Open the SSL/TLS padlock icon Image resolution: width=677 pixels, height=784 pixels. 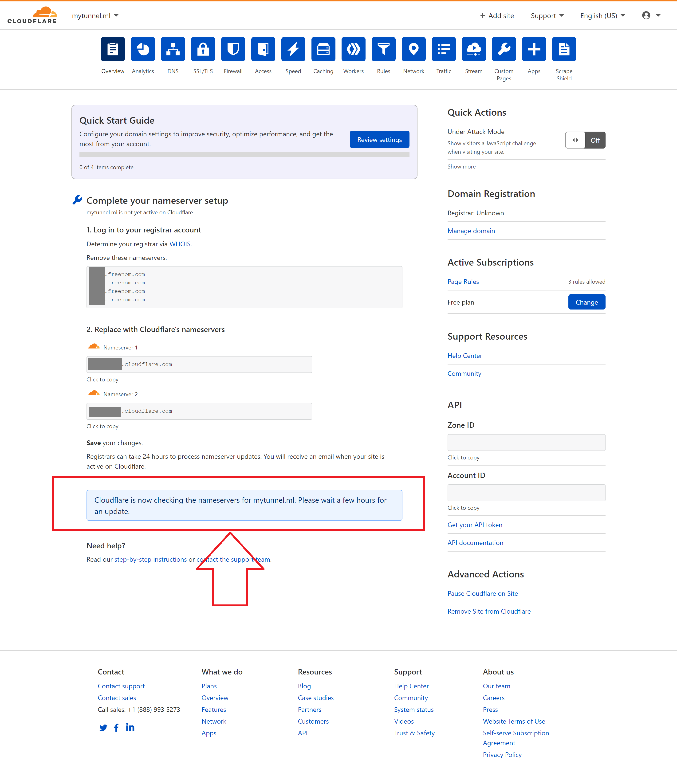pyautogui.click(x=203, y=49)
